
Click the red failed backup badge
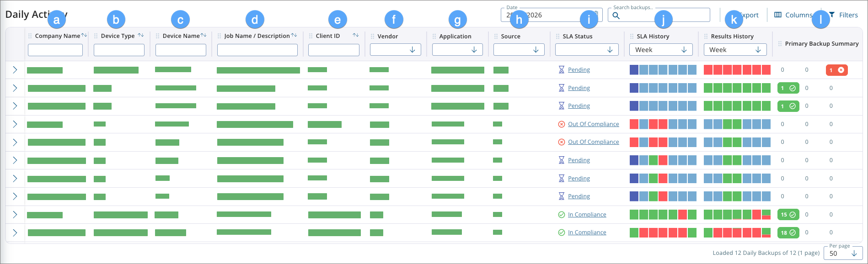click(x=836, y=70)
